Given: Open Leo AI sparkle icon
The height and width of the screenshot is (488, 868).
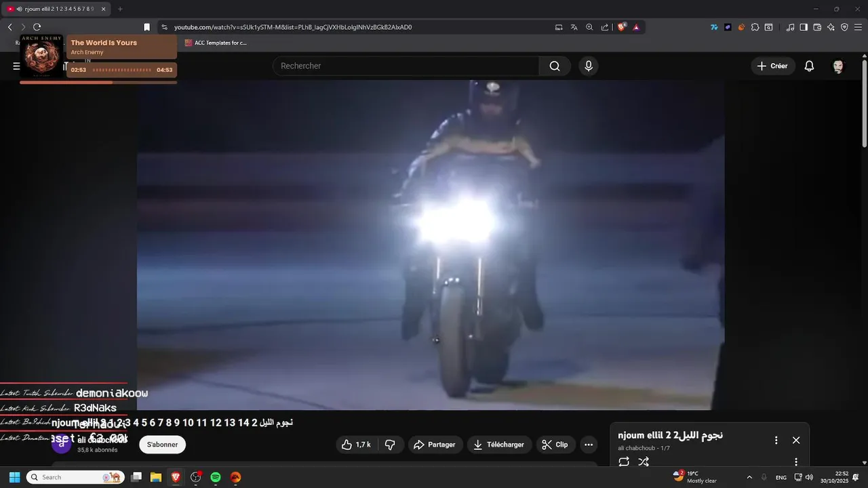Looking at the screenshot, I should [x=831, y=27].
